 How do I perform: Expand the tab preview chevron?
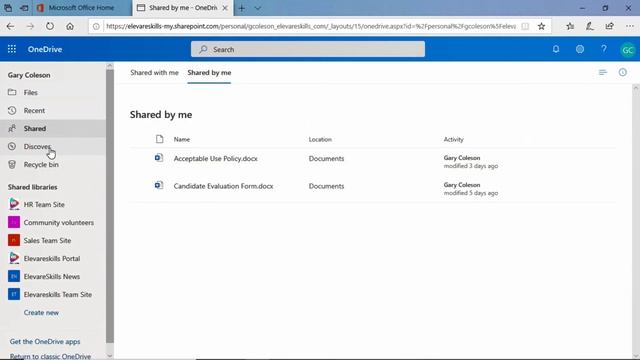(258, 8)
